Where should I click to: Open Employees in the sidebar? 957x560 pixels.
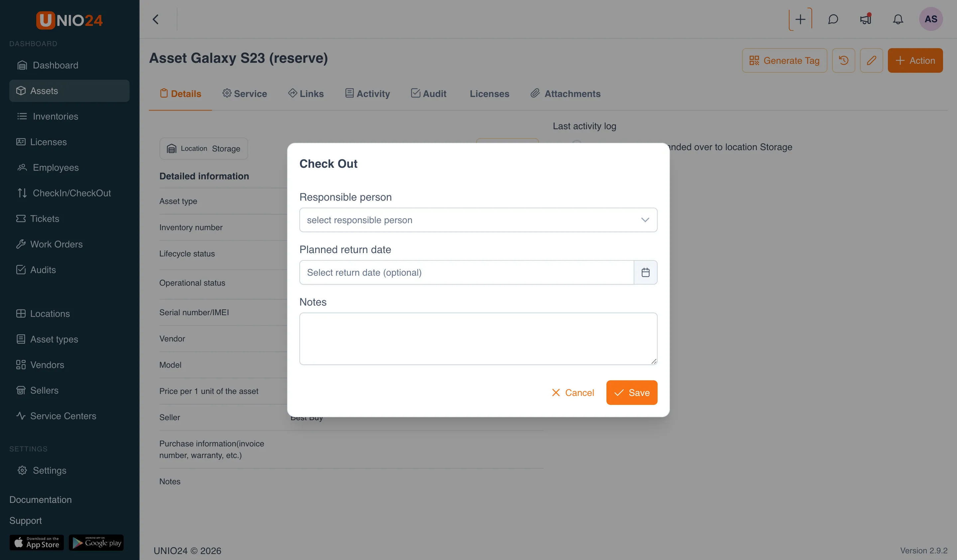point(69,167)
